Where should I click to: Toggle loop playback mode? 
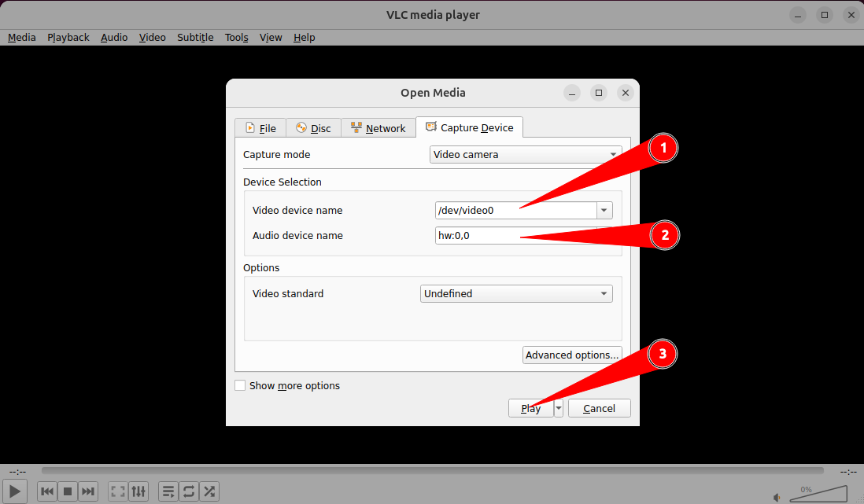point(189,491)
